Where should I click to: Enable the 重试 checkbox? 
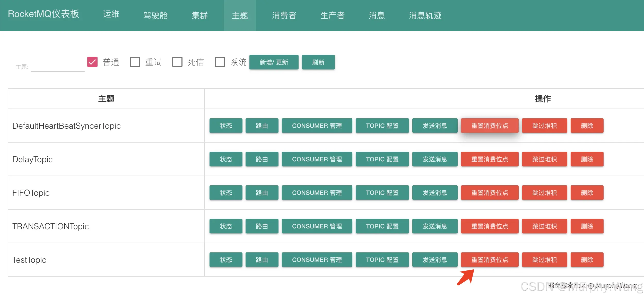click(135, 62)
